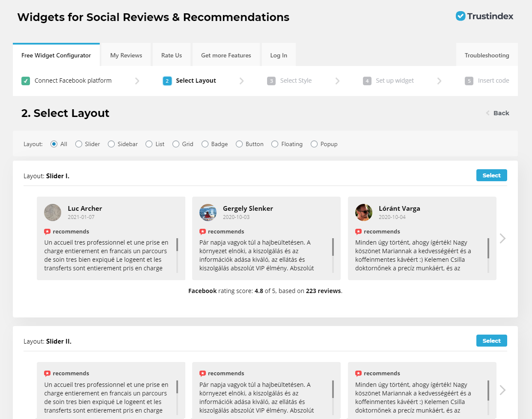
Task: Click the green checkmark beside Connect Facebook platform
Action: coord(26,81)
